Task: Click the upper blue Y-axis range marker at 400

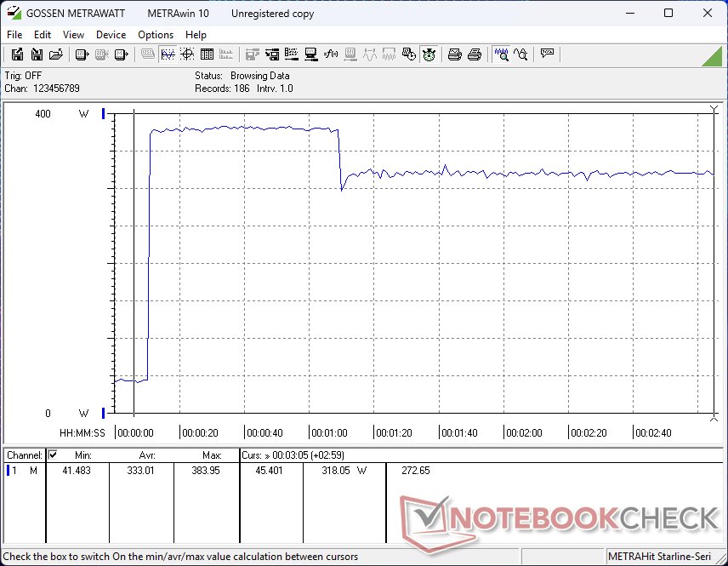Action: pos(104,113)
